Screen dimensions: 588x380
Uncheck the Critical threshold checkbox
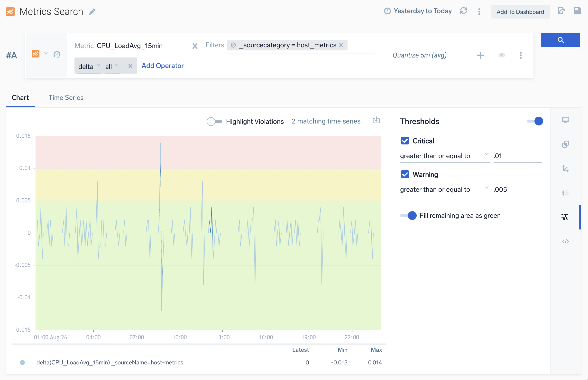[405, 141]
